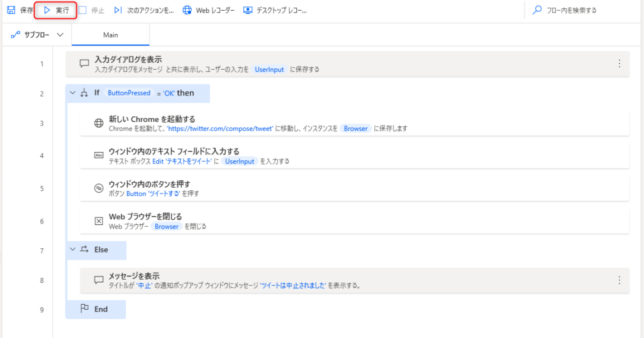Click the speech bubble icon of 入力ダイアログを表示
The width and height of the screenshot is (644, 338).
[x=84, y=63]
